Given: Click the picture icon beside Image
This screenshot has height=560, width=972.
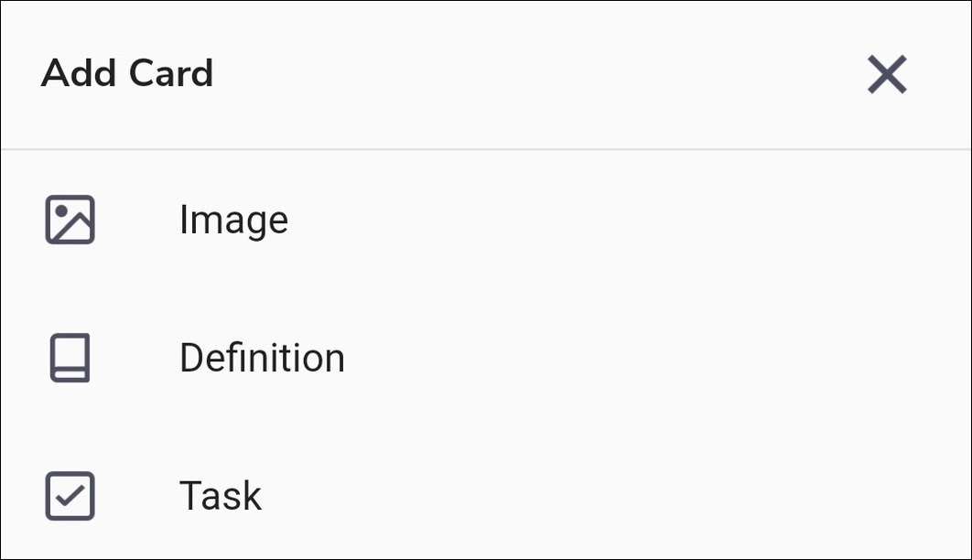Looking at the screenshot, I should [70, 220].
